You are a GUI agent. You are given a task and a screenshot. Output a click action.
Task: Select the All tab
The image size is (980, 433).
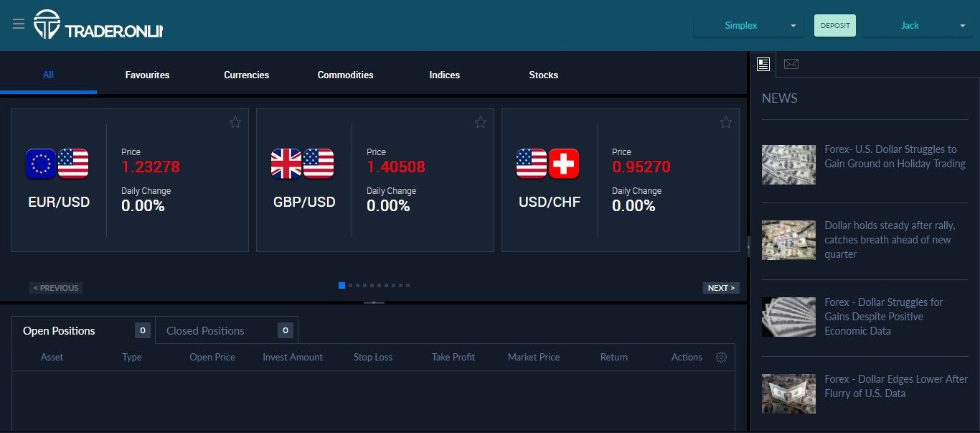coord(48,75)
